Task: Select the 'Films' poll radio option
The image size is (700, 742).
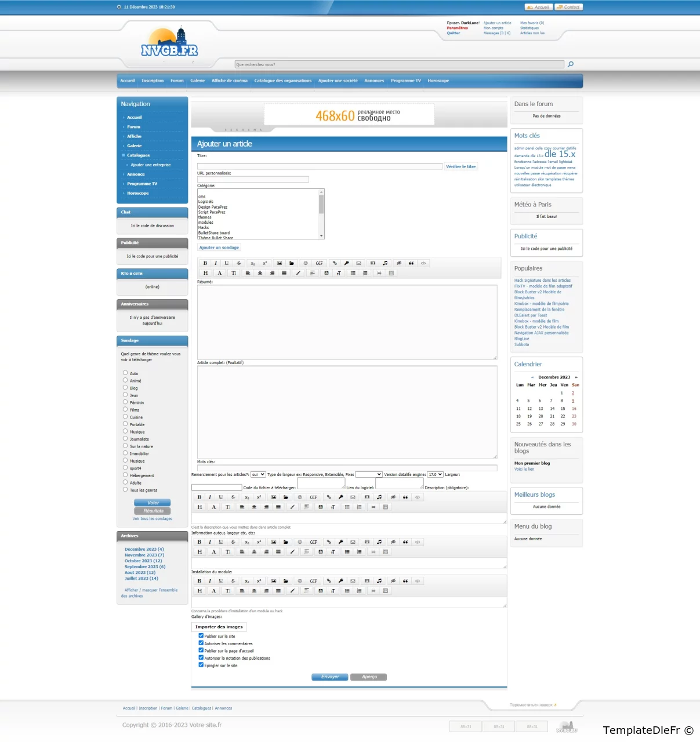Action: click(125, 409)
